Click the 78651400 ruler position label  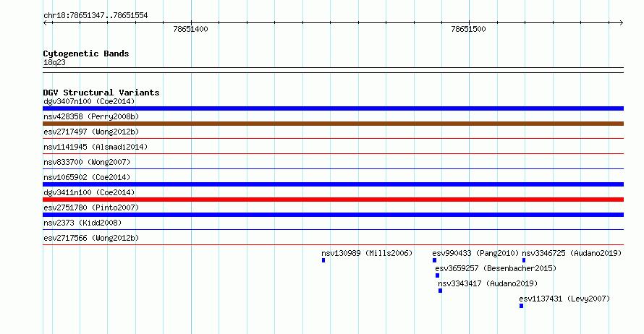[190, 29]
